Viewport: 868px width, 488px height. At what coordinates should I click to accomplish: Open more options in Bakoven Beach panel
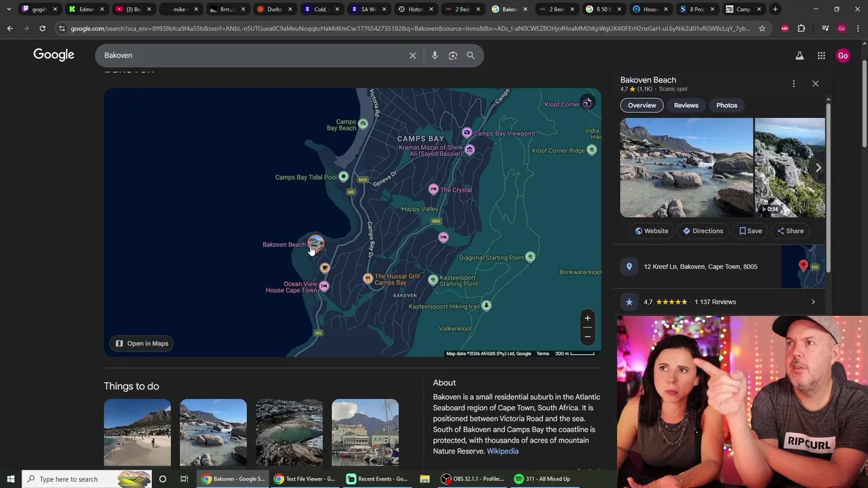pyautogui.click(x=793, y=83)
